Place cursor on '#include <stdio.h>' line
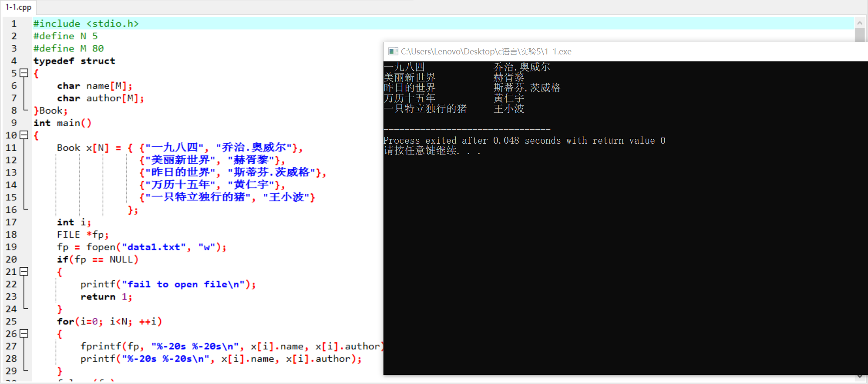Image resolution: width=868 pixels, height=384 pixels. point(86,24)
